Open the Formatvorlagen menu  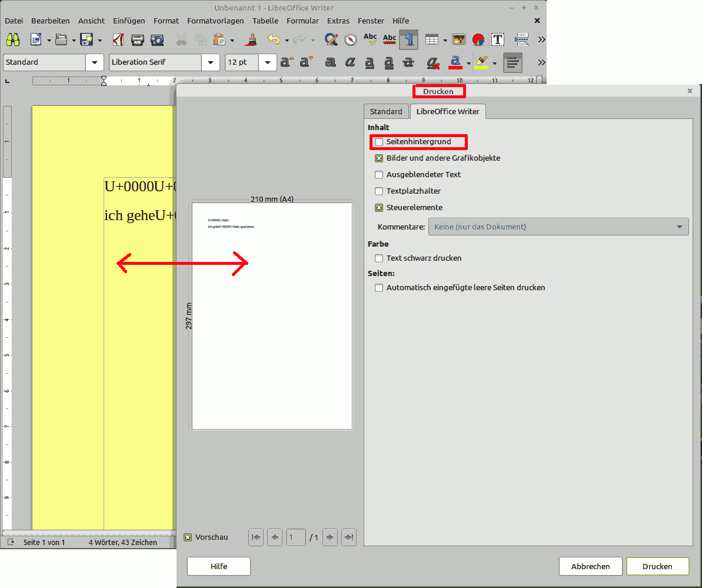point(215,21)
